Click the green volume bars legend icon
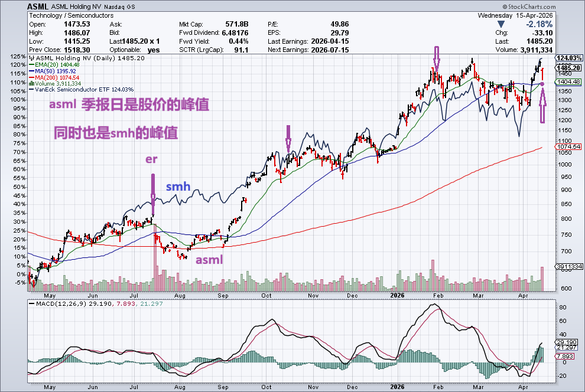585x392 pixels. 32,83
